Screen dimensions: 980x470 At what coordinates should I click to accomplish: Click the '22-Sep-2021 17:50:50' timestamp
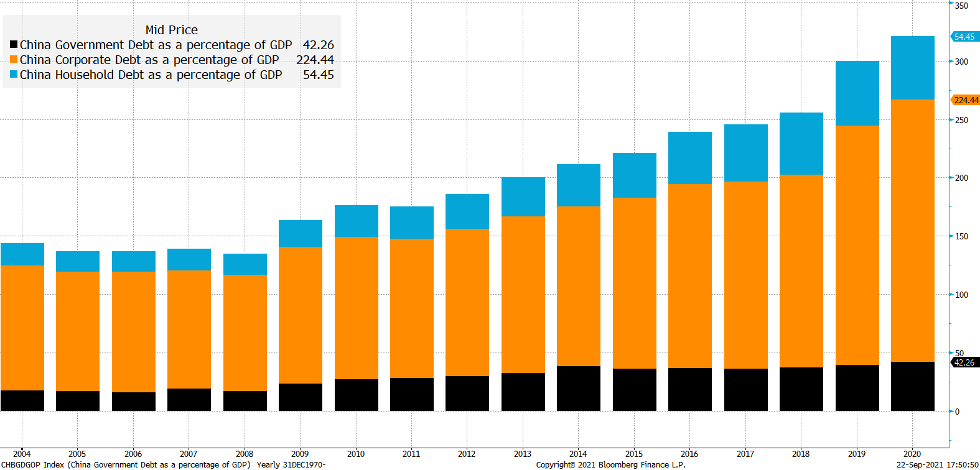pyautogui.click(x=937, y=464)
